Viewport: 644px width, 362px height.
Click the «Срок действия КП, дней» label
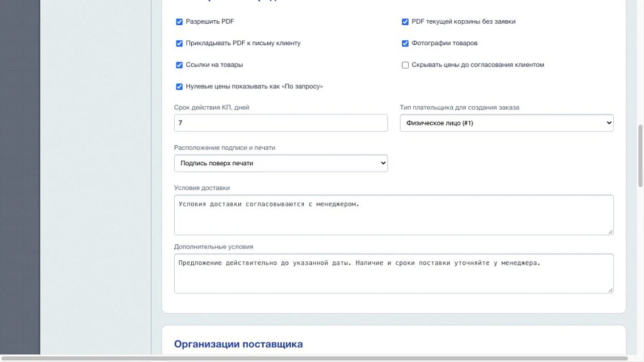tap(211, 107)
